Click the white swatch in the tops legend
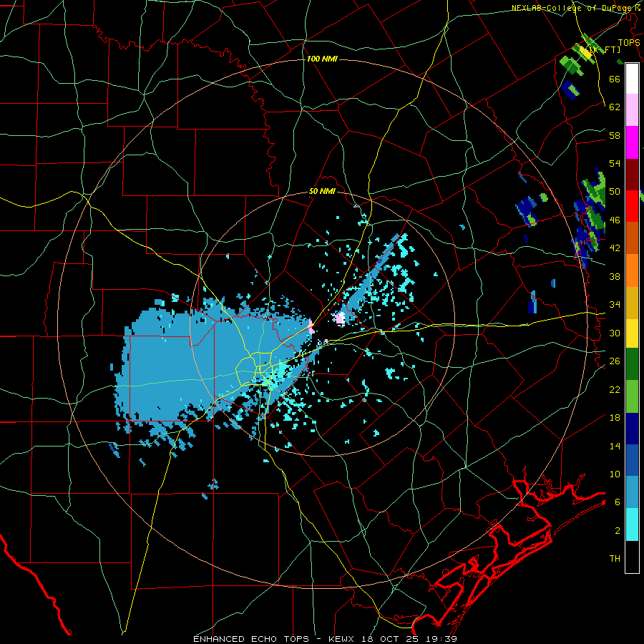Screen dimensions: 644x644 coord(632,79)
